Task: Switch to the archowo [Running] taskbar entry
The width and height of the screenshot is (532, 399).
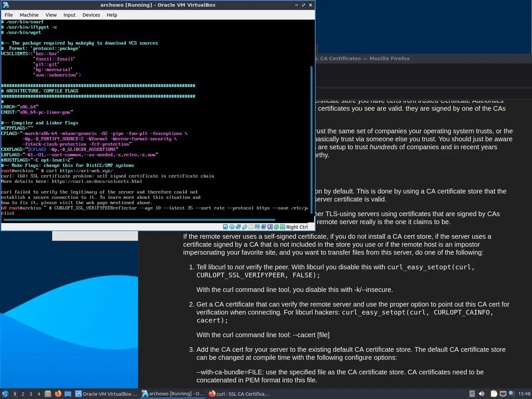Action: pos(173,394)
